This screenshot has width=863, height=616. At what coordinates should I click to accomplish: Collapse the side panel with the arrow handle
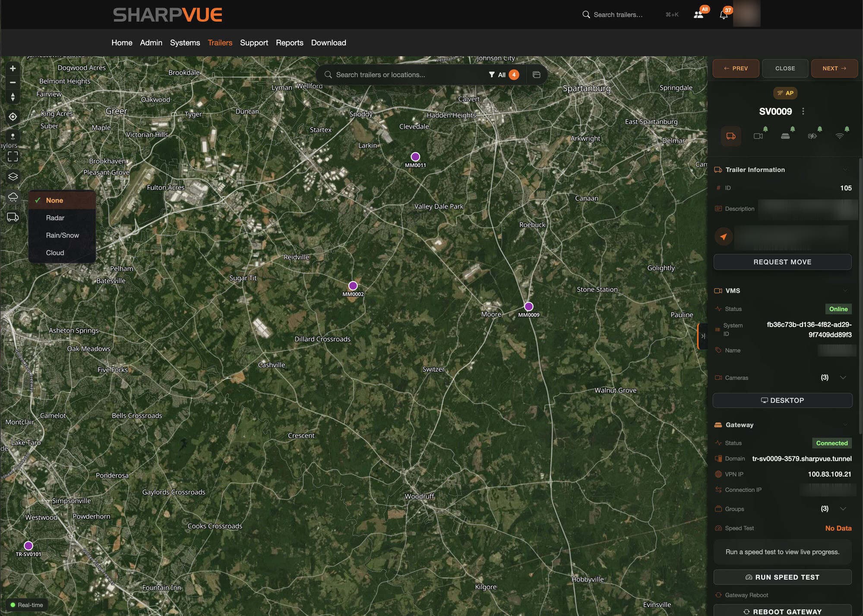(x=703, y=336)
